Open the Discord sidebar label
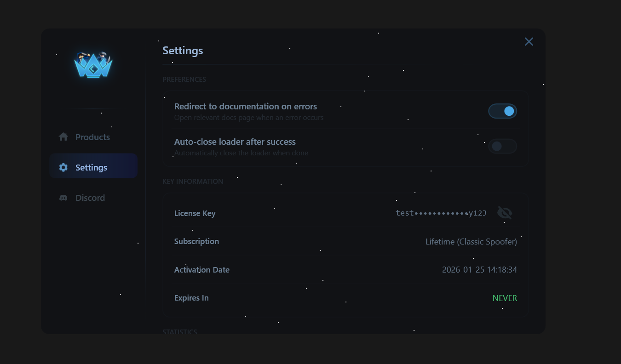The height and width of the screenshot is (364, 621). 90,198
